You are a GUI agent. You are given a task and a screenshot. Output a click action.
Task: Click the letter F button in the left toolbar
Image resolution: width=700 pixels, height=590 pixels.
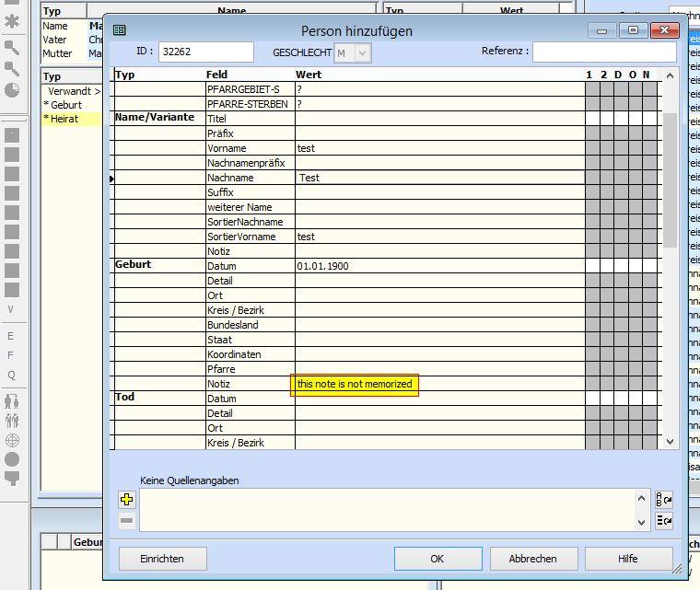(x=11, y=355)
